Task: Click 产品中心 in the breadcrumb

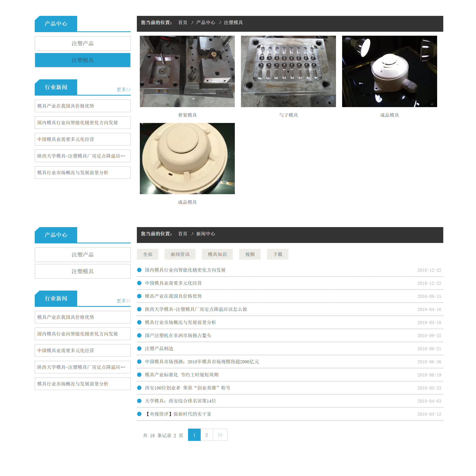Action: click(205, 22)
